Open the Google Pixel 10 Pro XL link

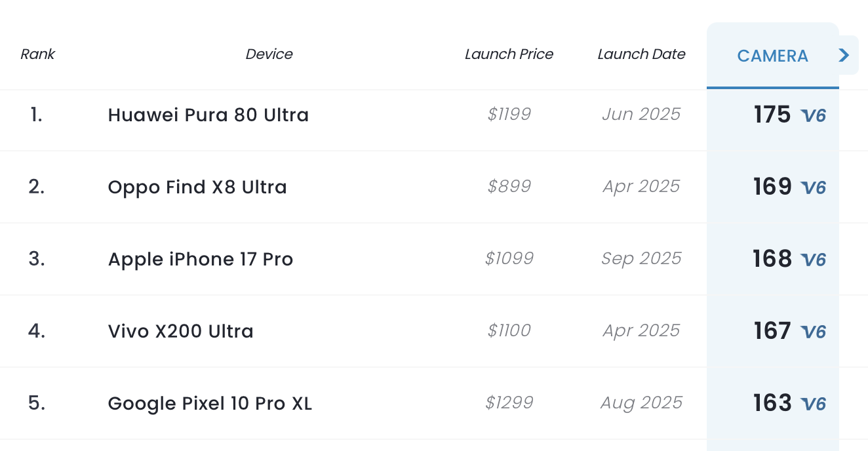point(210,403)
